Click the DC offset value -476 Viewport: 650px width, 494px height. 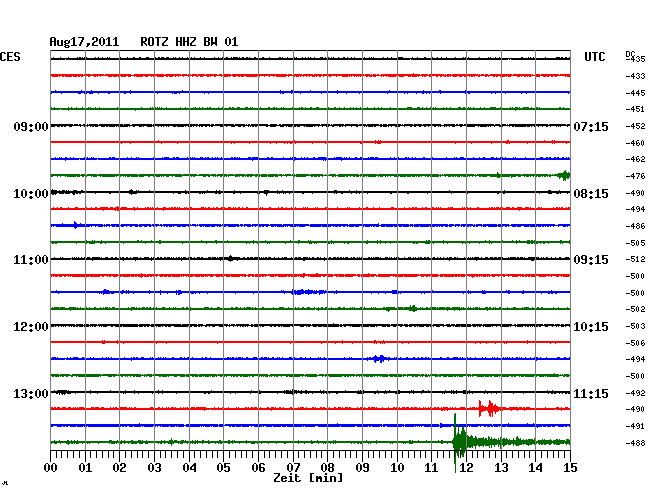(635, 177)
